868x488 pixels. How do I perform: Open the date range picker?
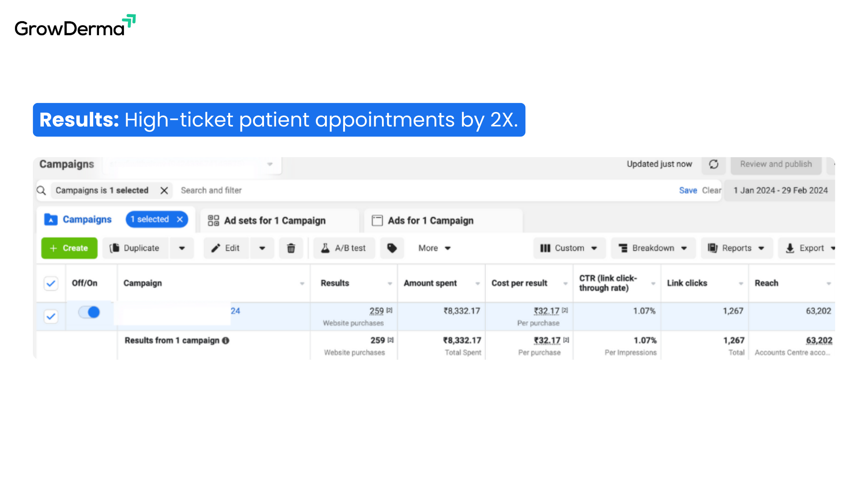coord(780,191)
